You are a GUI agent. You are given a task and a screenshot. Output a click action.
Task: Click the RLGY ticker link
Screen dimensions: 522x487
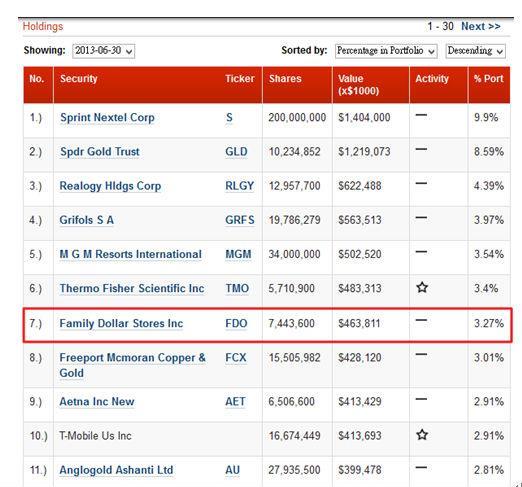pyautogui.click(x=239, y=186)
